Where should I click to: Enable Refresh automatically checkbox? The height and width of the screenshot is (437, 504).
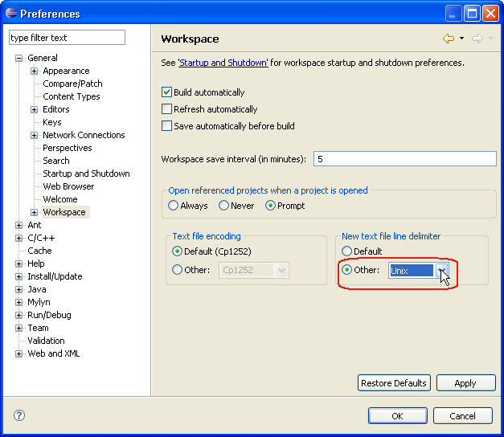tap(167, 109)
